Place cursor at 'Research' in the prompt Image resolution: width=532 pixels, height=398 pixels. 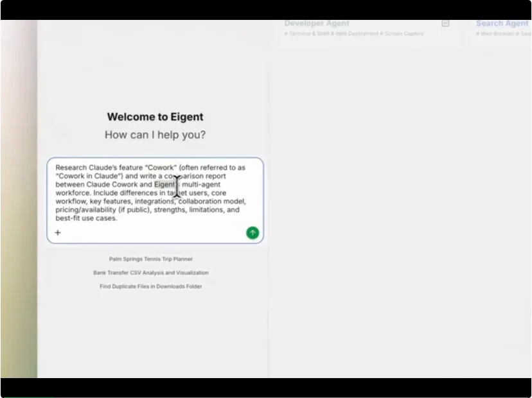[x=71, y=168]
